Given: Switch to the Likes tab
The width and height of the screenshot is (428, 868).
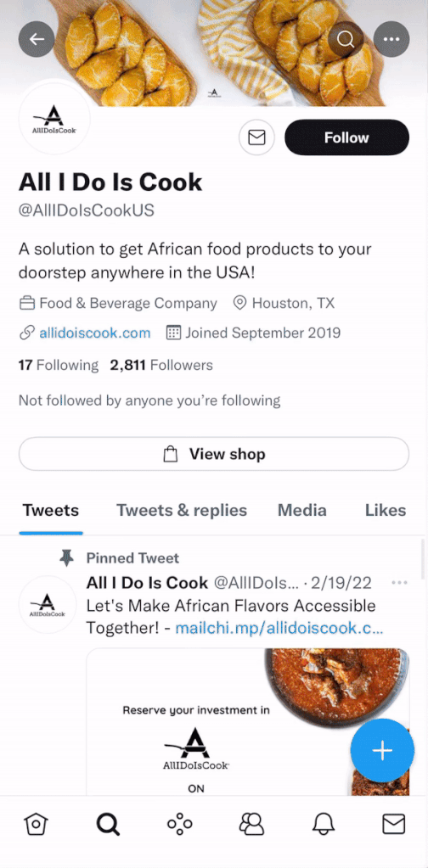Looking at the screenshot, I should click(386, 511).
